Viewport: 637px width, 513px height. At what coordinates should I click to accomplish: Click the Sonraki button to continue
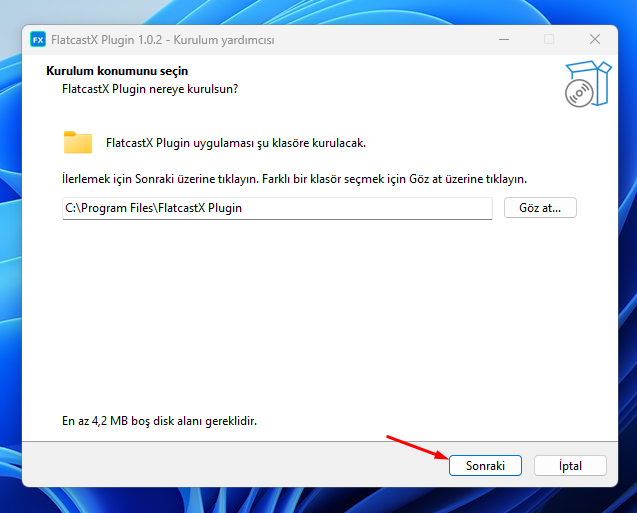click(x=485, y=465)
